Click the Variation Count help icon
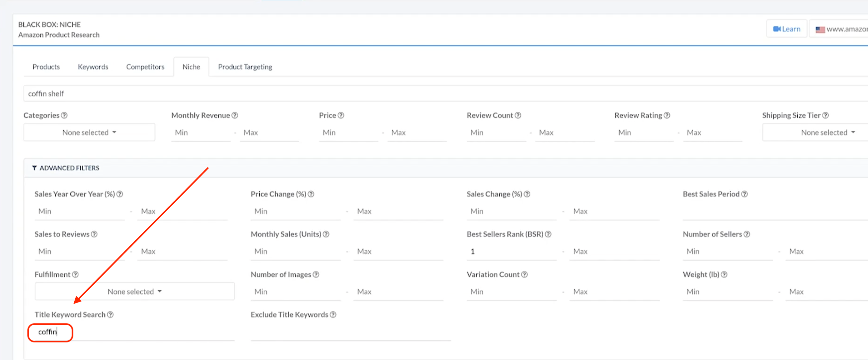Viewport: 868px width, 360px height. coord(524,274)
